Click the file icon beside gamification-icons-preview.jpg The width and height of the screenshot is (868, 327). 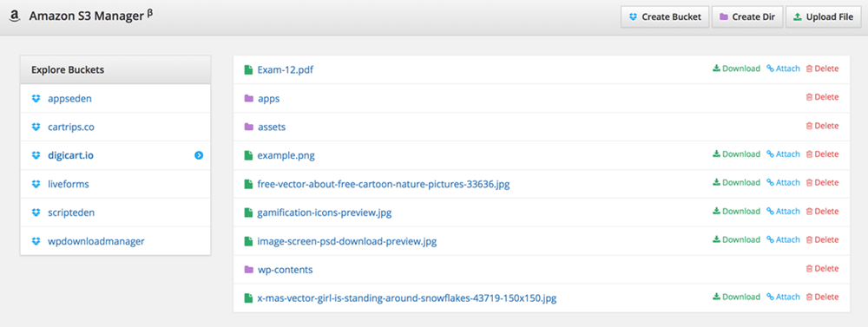(248, 213)
